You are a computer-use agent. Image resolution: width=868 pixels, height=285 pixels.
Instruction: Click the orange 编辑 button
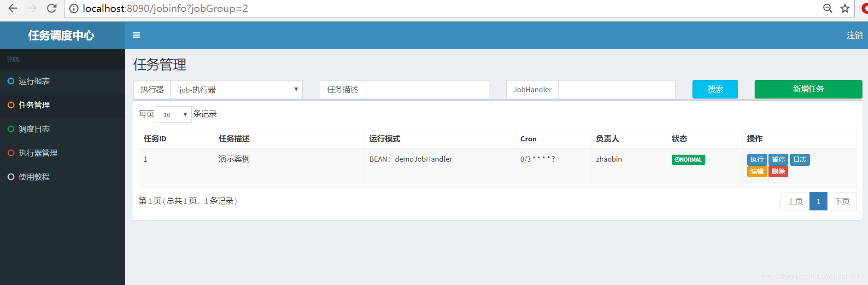tap(757, 171)
